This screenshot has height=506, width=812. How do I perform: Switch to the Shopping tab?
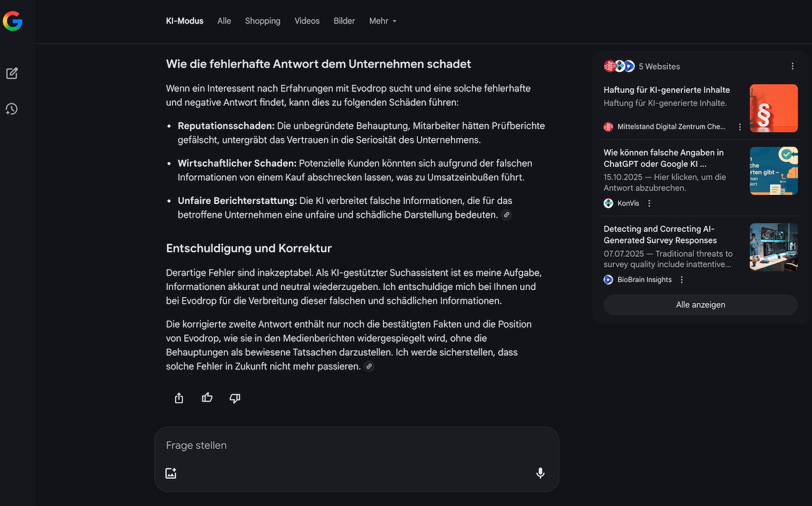click(262, 21)
